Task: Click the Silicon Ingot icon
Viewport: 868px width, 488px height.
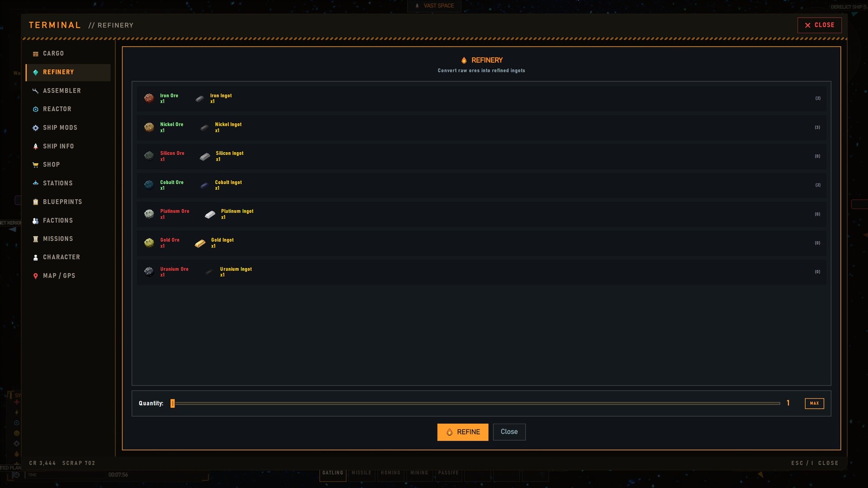Action: pyautogui.click(x=205, y=157)
